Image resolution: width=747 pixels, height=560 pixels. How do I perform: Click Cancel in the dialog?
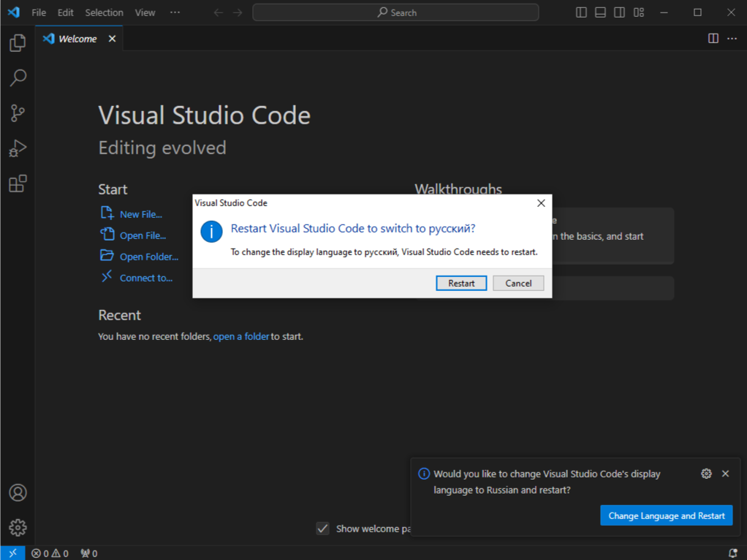click(518, 283)
